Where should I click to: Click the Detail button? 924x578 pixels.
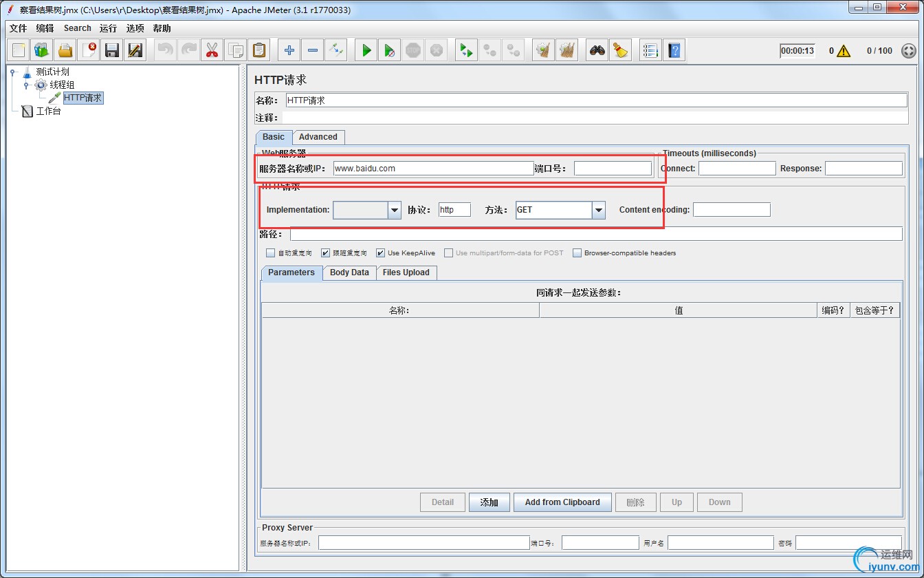pyautogui.click(x=443, y=502)
